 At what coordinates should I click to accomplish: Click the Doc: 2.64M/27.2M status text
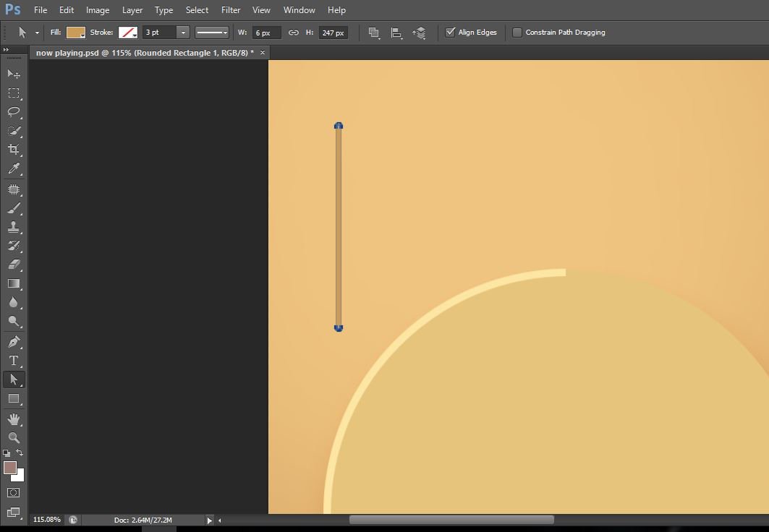(143, 520)
